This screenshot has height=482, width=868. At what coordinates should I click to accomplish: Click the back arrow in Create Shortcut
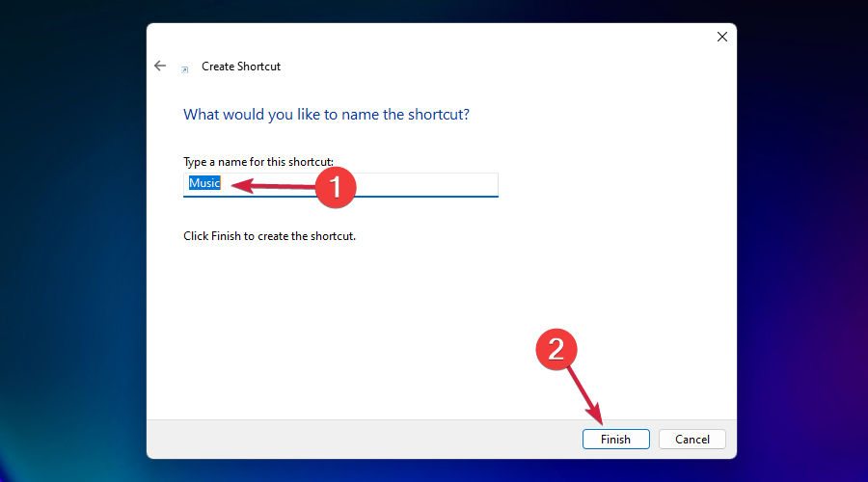pos(160,66)
